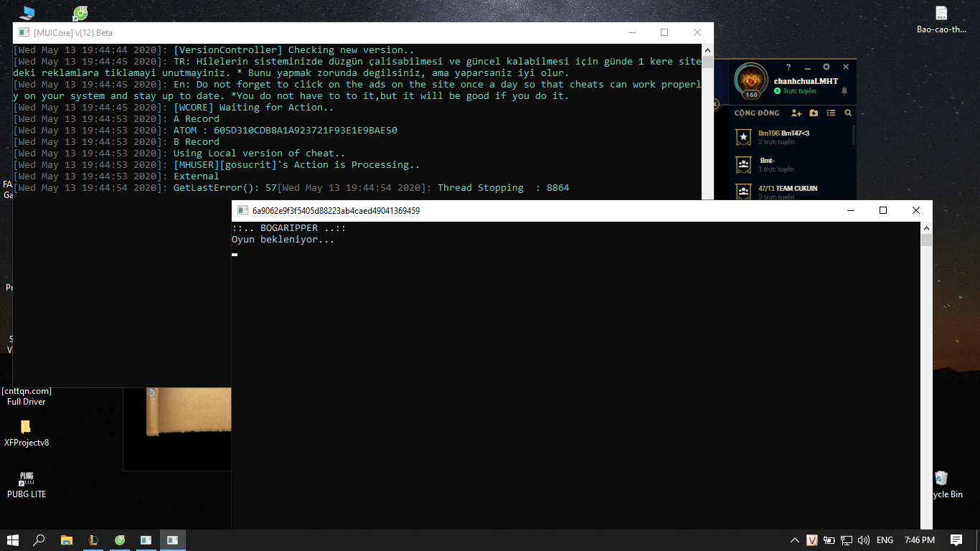
Task: Click BOGARIPPER console window title icon
Action: (x=242, y=211)
